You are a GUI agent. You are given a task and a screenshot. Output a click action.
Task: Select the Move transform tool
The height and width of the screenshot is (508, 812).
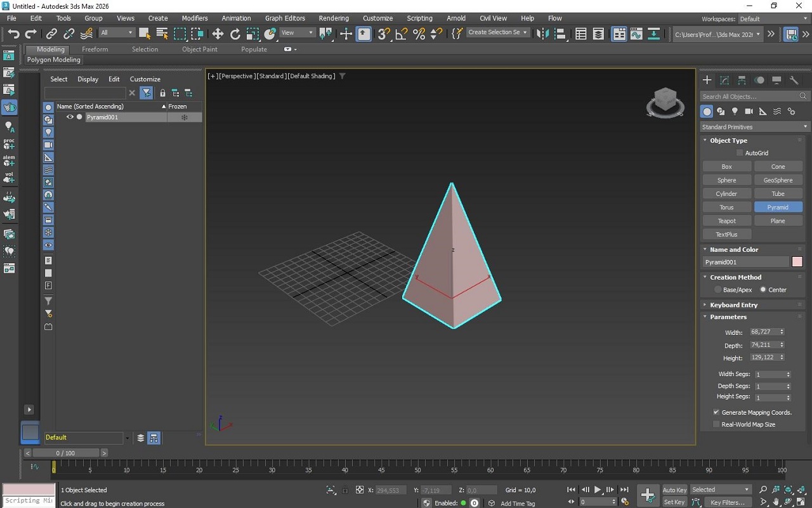(218, 34)
